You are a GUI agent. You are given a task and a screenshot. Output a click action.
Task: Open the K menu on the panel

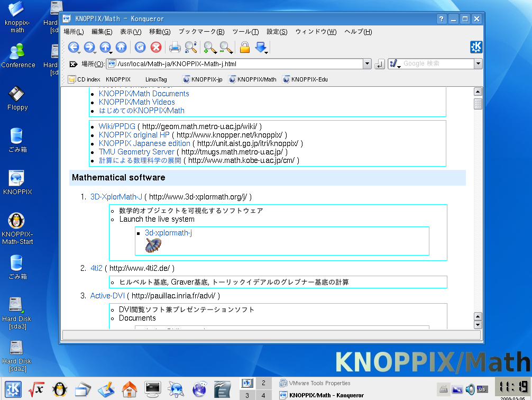(13, 389)
